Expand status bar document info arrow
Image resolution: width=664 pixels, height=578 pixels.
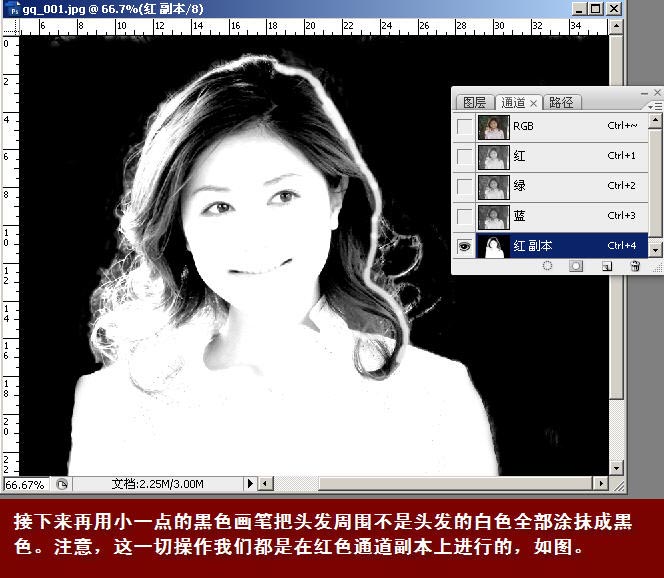click(250, 484)
